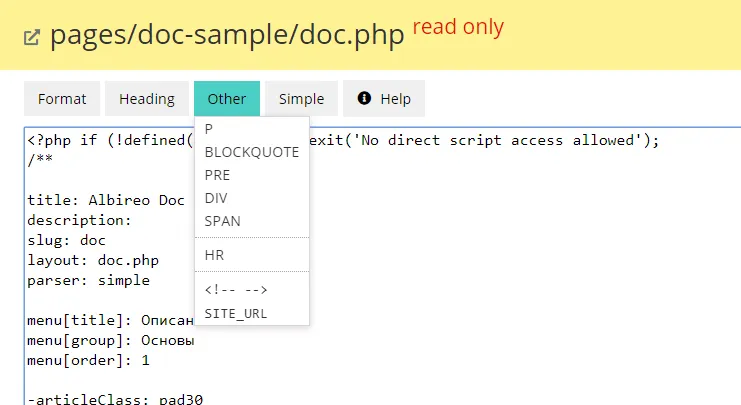Insert a P tag from the menu
The width and height of the screenshot is (741, 405).
[209, 129]
